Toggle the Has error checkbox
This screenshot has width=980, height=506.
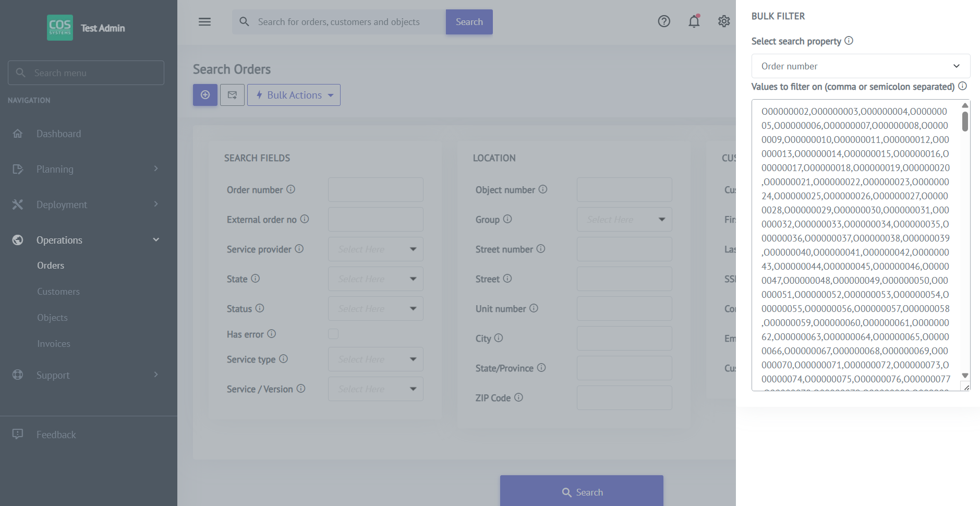click(x=333, y=334)
